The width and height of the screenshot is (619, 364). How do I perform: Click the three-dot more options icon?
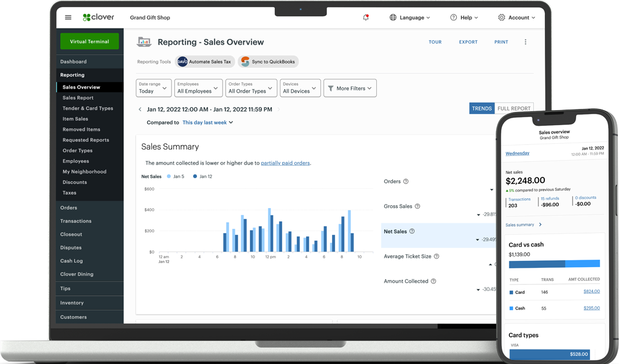526,42
